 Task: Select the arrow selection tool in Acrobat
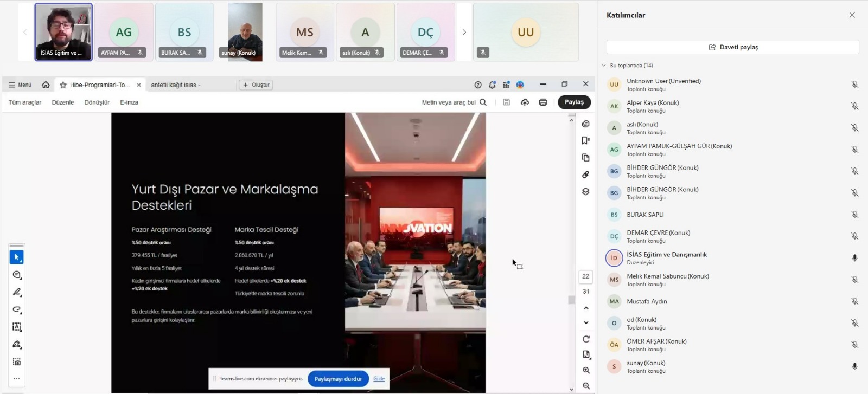(x=16, y=257)
